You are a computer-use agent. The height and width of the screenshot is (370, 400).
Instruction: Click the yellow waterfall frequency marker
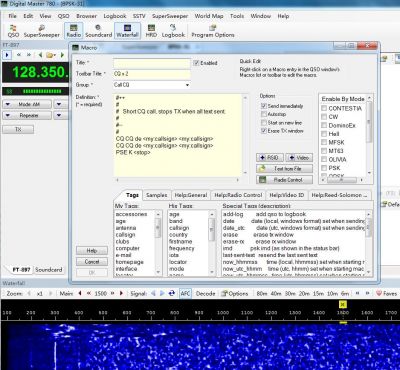[x=343, y=304]
